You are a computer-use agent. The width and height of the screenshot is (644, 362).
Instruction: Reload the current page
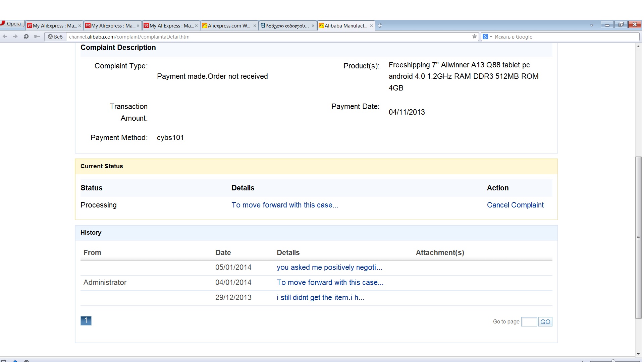pyautogui.click(x=26, y=37)
